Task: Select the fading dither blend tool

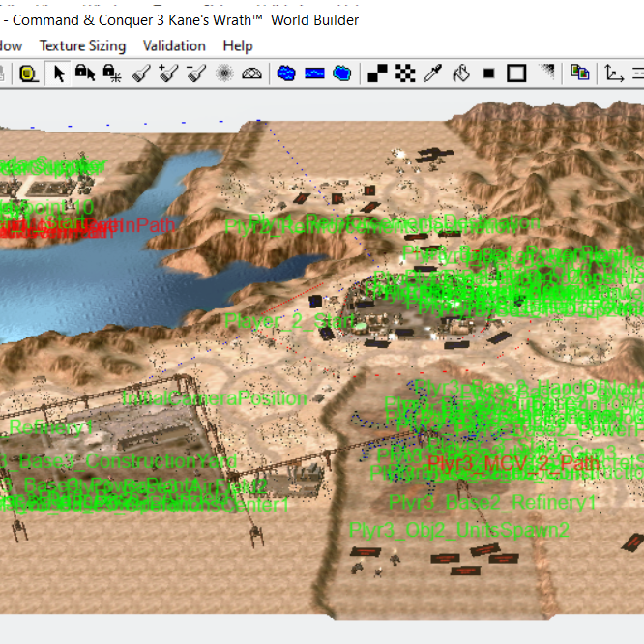Action: (x=546, y=73)
